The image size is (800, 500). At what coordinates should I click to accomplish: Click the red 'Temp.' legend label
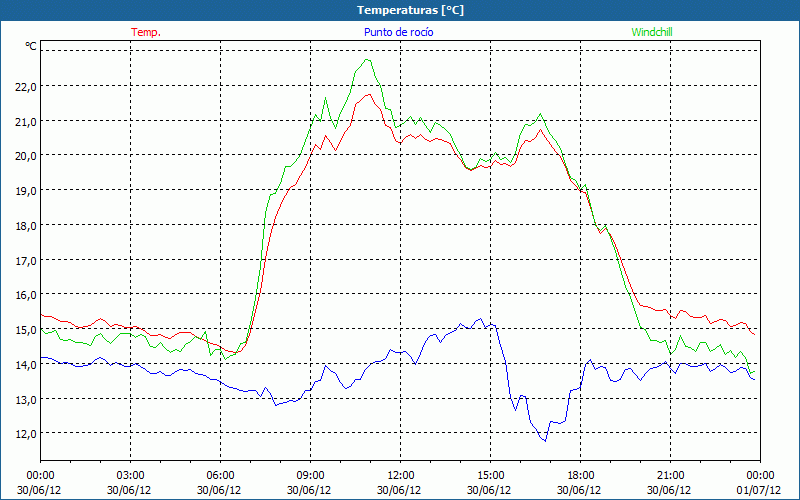[x=146, y=32]
